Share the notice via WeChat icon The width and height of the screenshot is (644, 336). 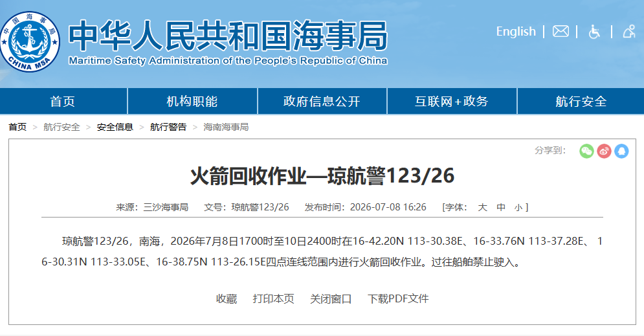coord(586,151)
